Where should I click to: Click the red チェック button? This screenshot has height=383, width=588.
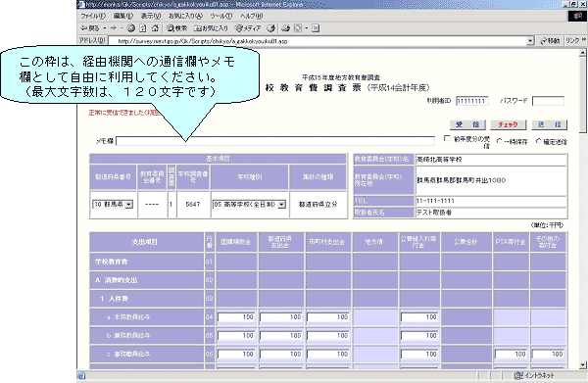pyautogui.click(x=508, y=124)
